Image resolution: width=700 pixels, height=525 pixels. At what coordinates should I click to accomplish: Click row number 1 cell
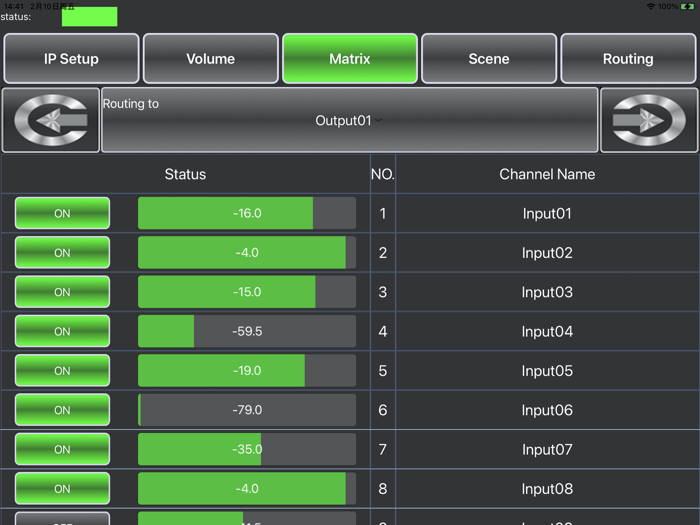pyautogui.click(x=383, y=213)
